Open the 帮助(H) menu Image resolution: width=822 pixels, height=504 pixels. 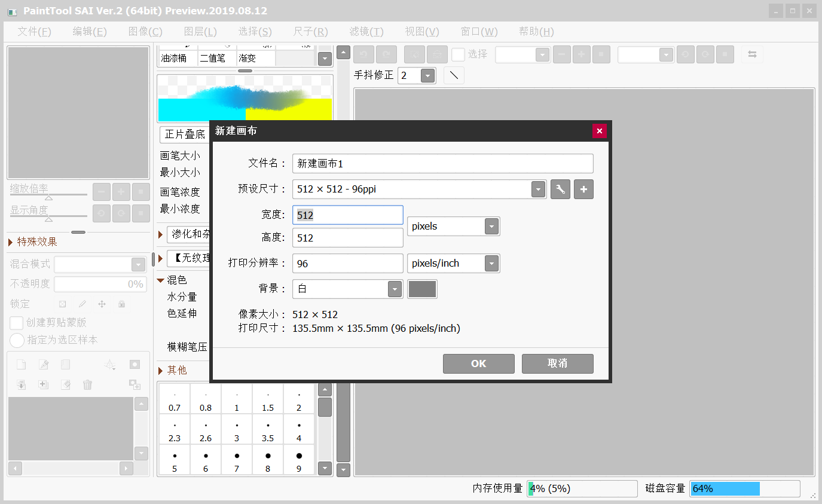click(536, 32)
